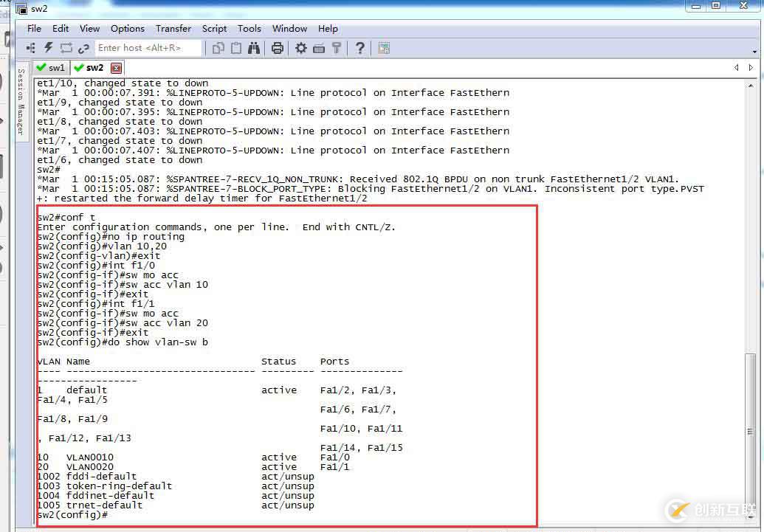Click the tab scroll left arrow
The image size is (764, 532).
coord(736,67)
